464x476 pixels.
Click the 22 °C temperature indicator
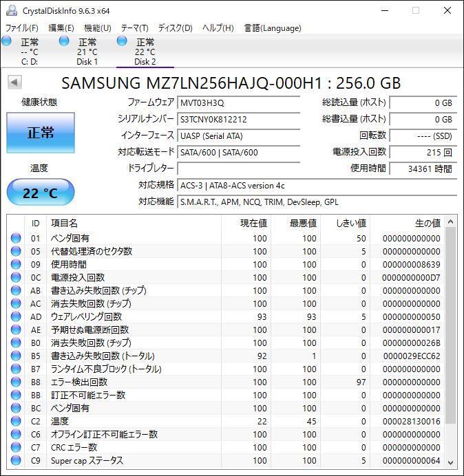(41, 193)
